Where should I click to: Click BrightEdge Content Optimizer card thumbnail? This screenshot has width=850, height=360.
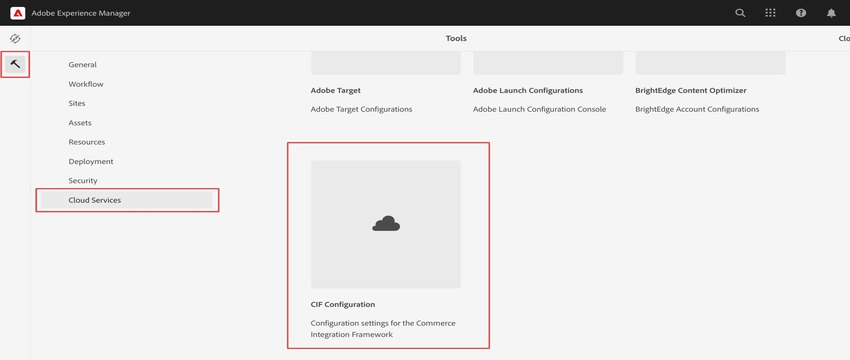(710, 63)
